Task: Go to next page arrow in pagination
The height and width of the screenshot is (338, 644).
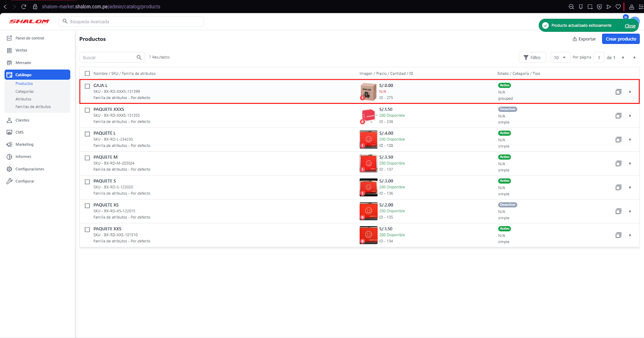Action: click(x=634, y=58)
